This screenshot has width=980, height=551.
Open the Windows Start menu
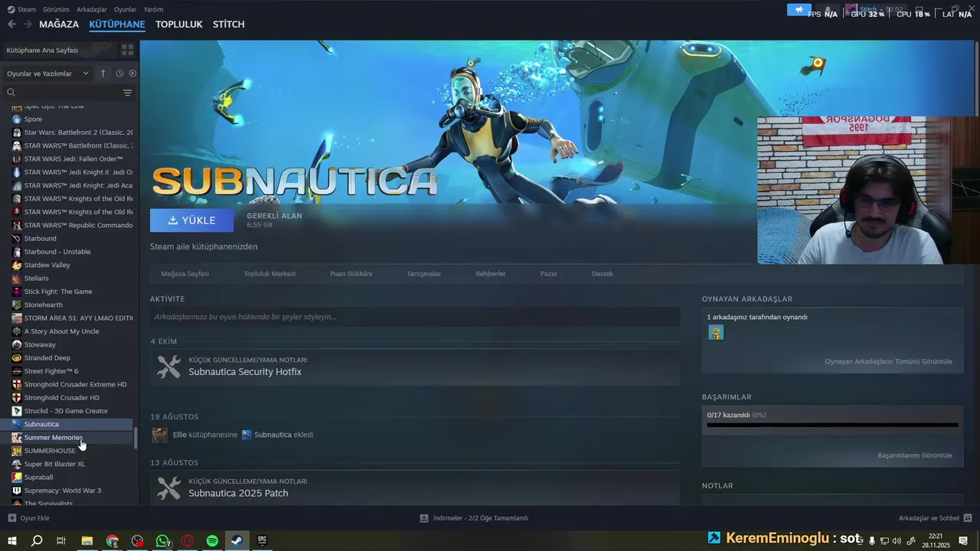[11, 540]
